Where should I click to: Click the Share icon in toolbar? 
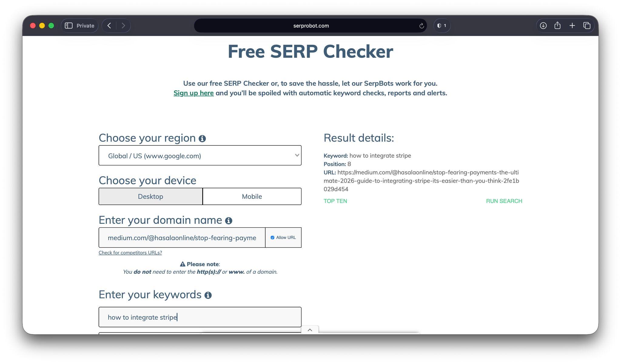[557, 26]
